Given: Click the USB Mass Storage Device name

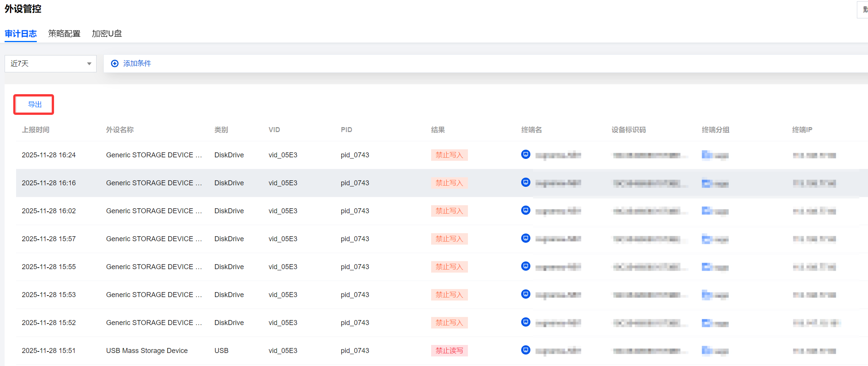Looking at the screenshot, I should click(x=147, y=351).
